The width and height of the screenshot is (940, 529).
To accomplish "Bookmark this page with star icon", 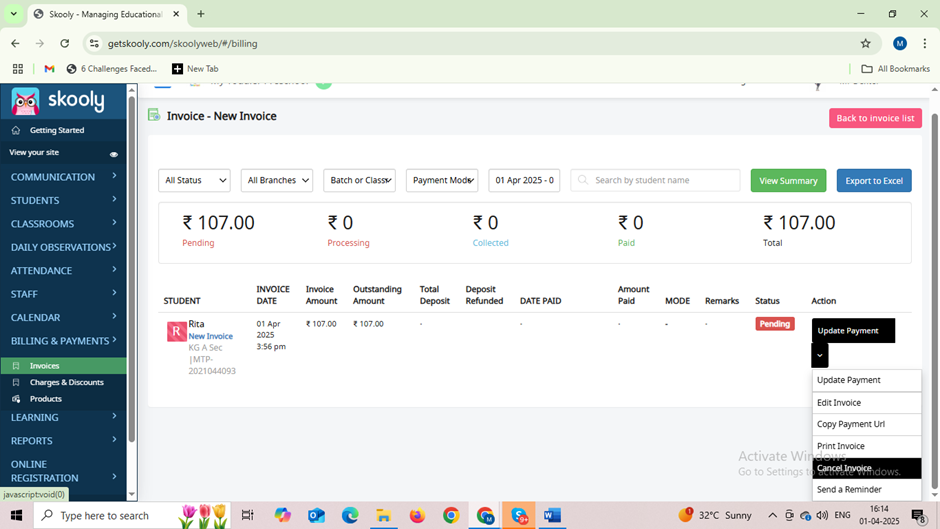I will (x=865, y=43).
